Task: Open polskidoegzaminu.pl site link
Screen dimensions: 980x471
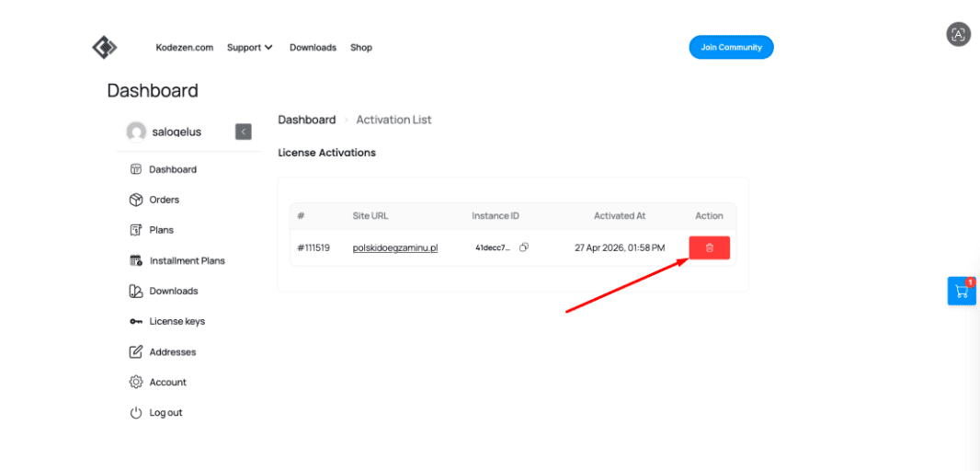Action: click(x=395, y=247)
